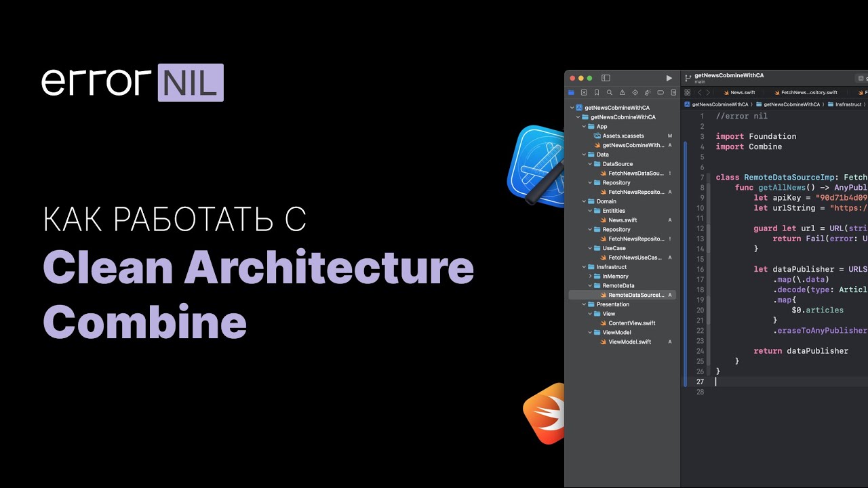Open getNewsCobmineWith... swift file under App
868x488 pixels.
point(633,145)
